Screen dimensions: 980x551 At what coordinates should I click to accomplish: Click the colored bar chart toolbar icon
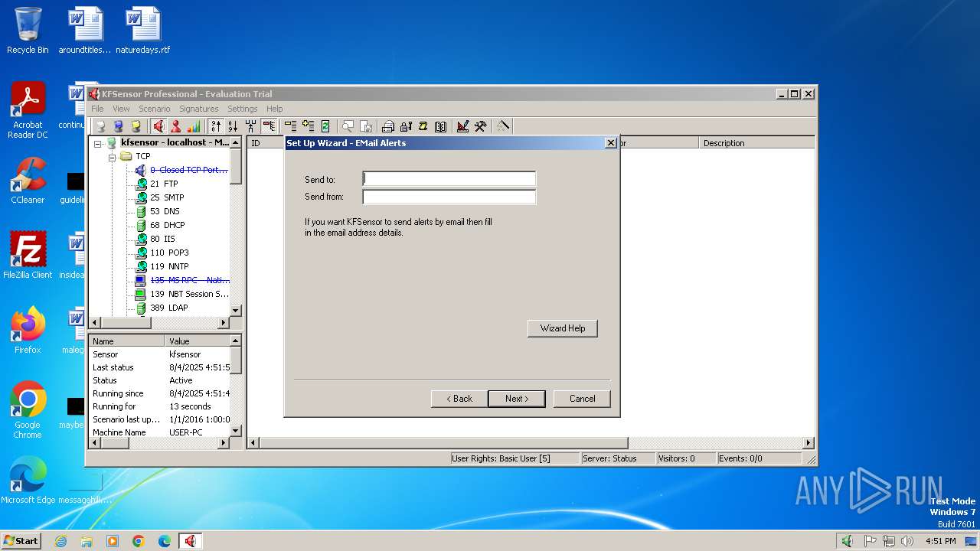(194, 126)
